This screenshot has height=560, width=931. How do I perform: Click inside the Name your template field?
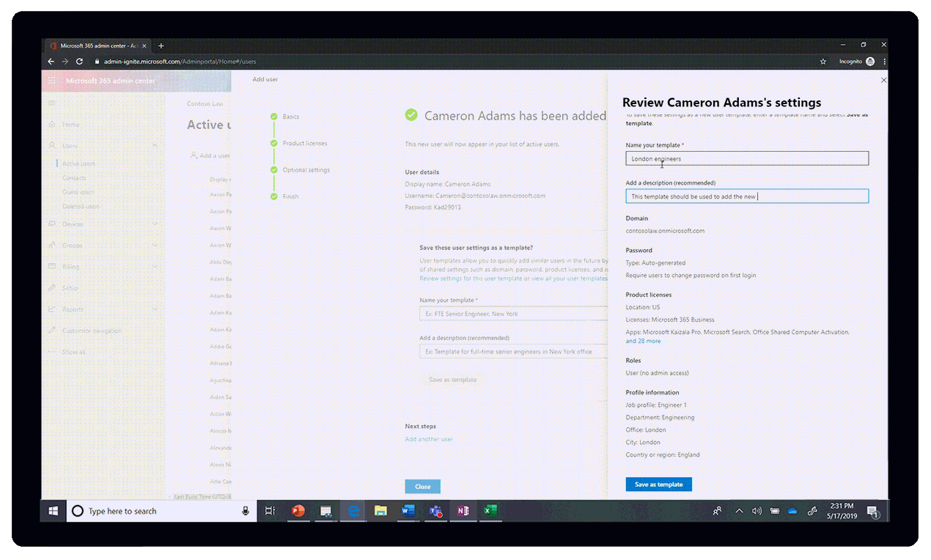coord(746,158)
